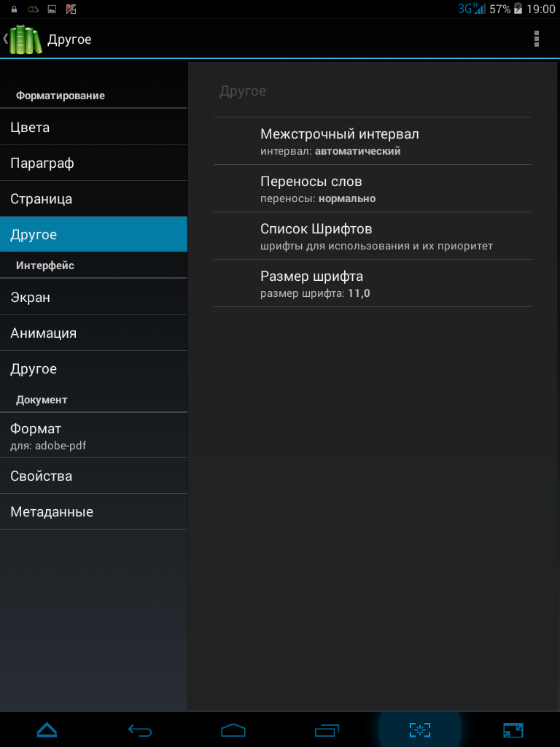
Task: Open Формат for adobe-pdf
Action: tap(93, 436)
